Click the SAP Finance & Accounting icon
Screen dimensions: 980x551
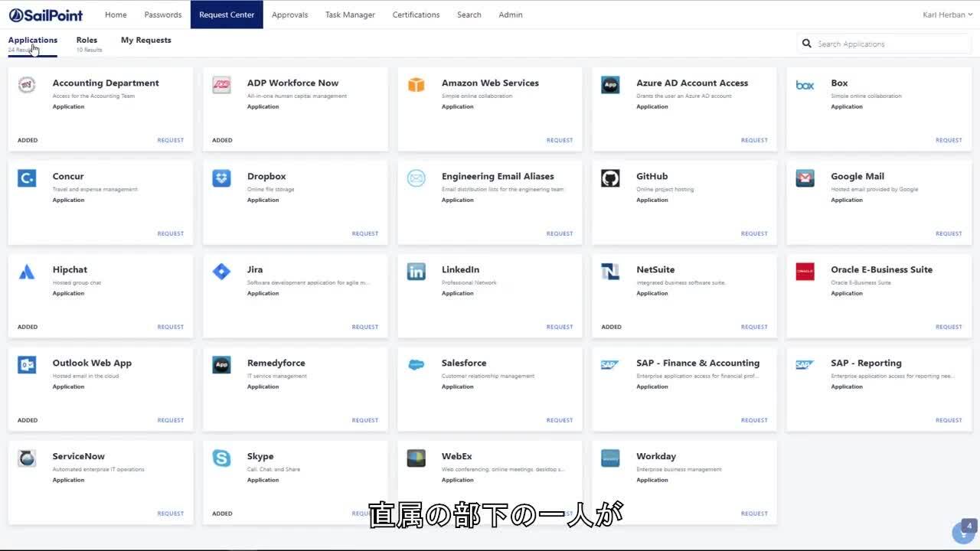coord(610,365)
